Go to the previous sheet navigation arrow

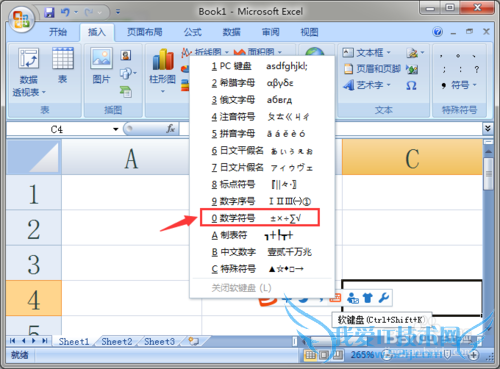[23, 341]
